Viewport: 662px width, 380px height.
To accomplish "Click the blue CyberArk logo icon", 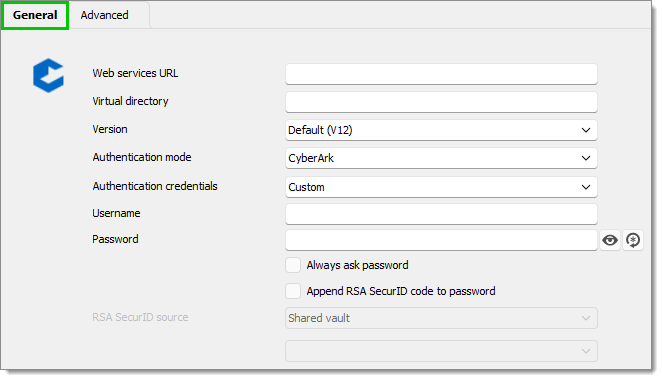I will click(49, 75).
